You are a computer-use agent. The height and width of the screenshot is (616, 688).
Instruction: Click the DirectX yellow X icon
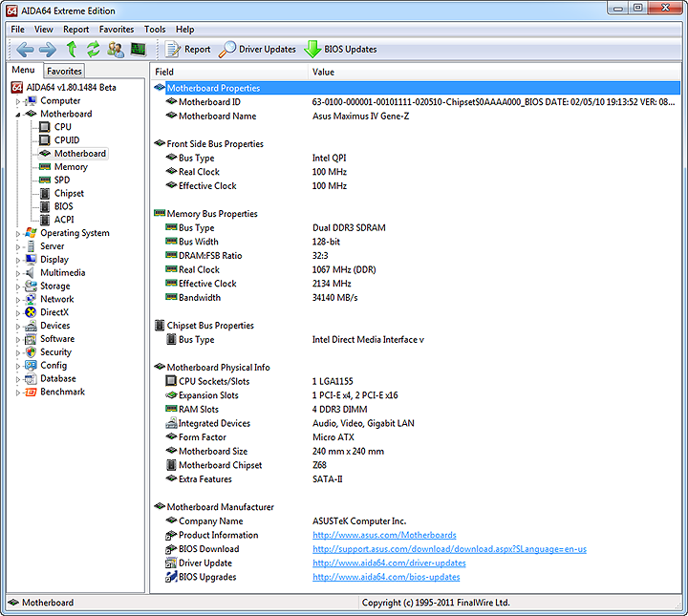coord(31,312)
